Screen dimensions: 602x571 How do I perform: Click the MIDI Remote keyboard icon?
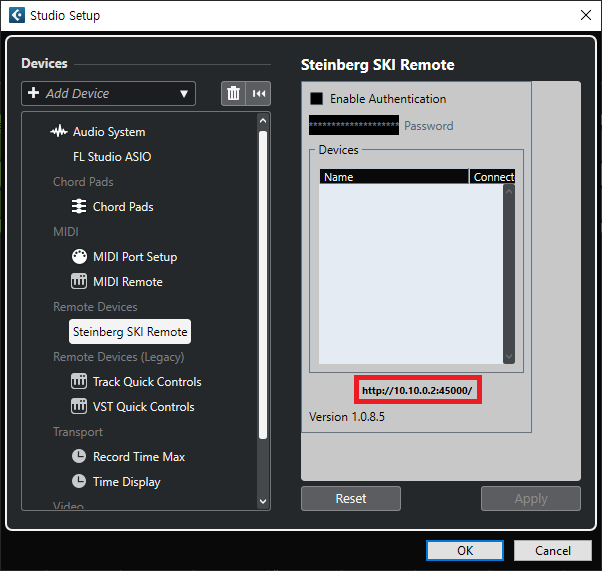click(x=79, y=281)
